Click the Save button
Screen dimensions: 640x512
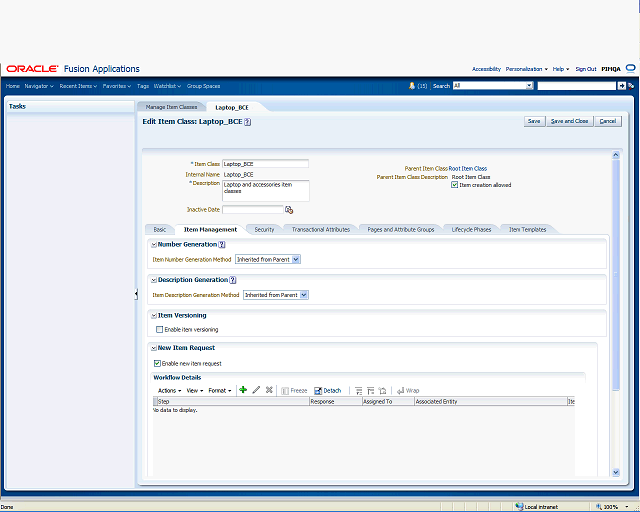534,121
